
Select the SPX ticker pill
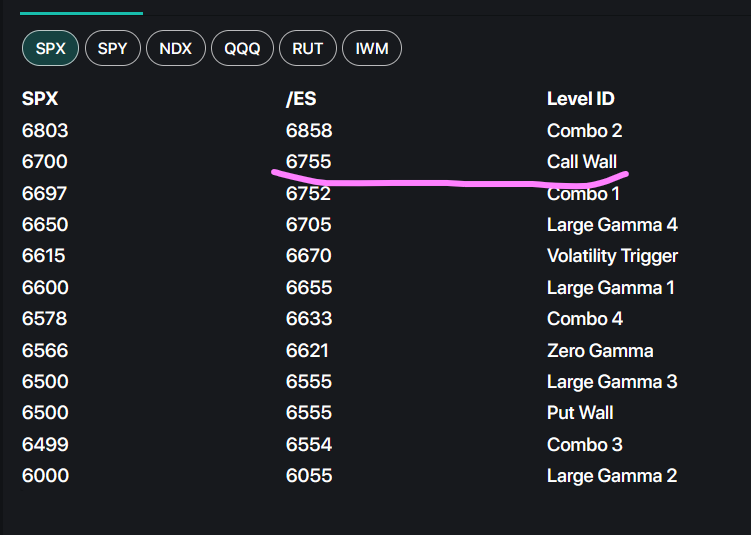50,48
